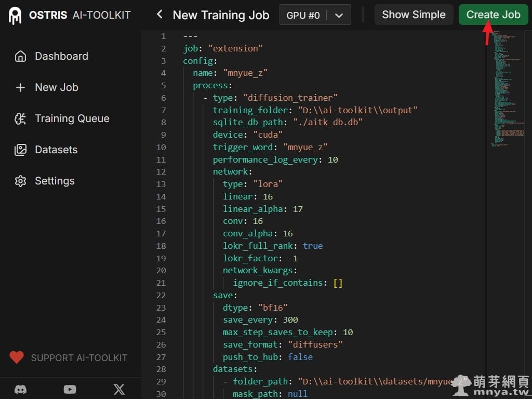Navigate to the Datasets menu item
This screenshot has height=399, width=532.
(x=56, y=150)
